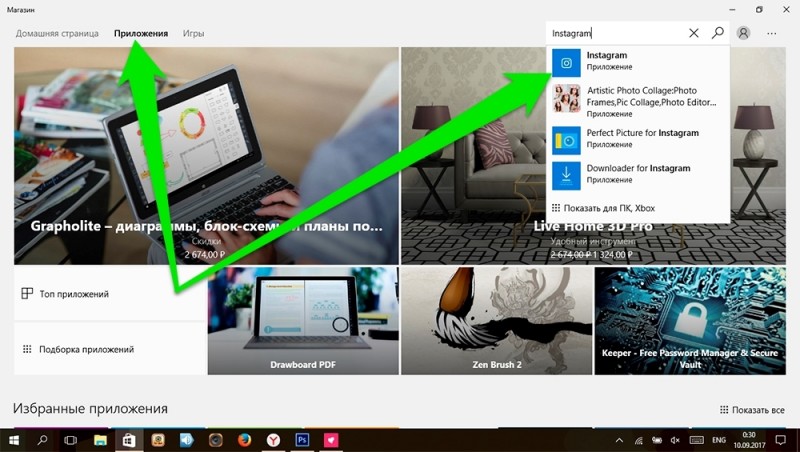Launch Yandex Browser from taskbar
800x452 pixels.
pyautogui.click(x=273, y=440)
